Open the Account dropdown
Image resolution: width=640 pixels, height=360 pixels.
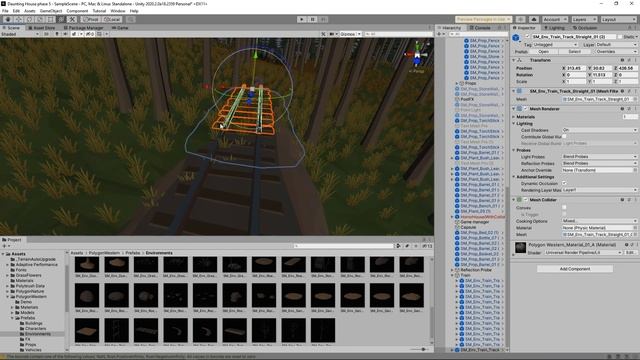pos(555,19)
